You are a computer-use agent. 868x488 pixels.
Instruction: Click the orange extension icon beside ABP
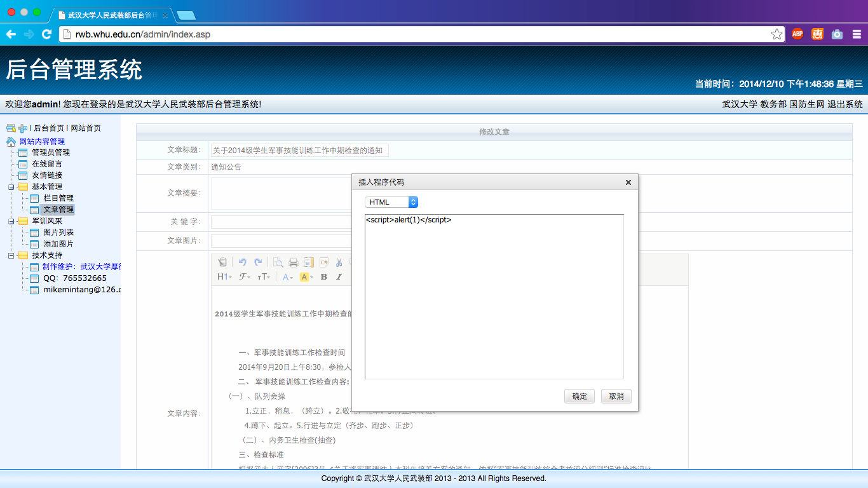tap(817, 34)
